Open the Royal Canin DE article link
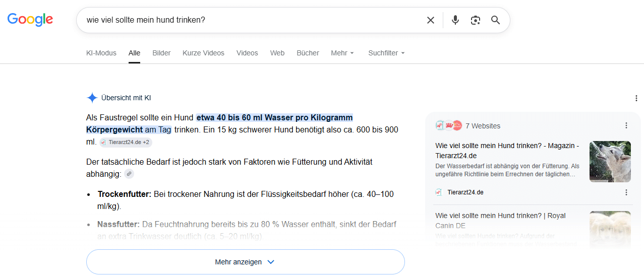Viewport: 644px width, 279px height. (x=501, y=221)
